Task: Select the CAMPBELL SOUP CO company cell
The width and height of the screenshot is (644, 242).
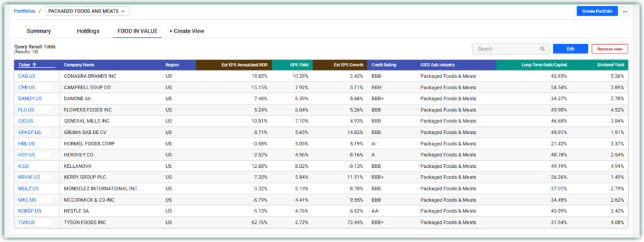Action: click(x=87, y=87)
